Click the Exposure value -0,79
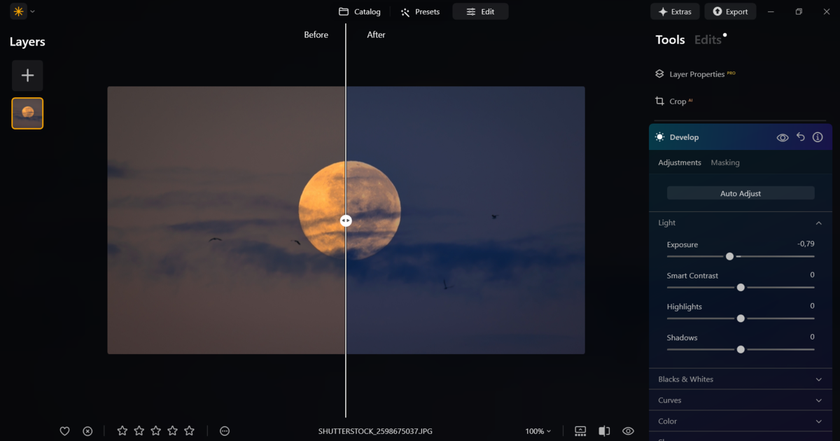 click(806, 244)
